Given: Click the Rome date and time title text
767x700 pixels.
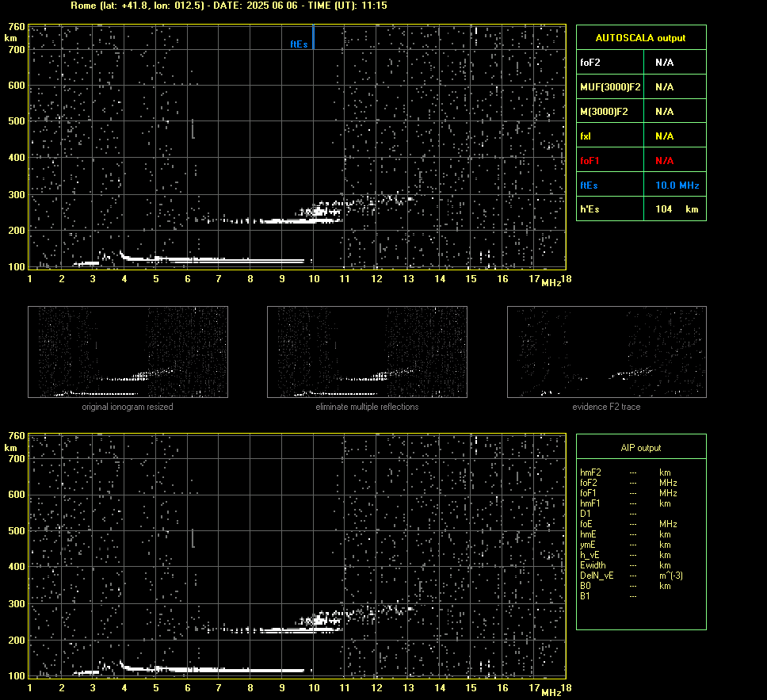Looking at the screenshot, I should 229,6.
